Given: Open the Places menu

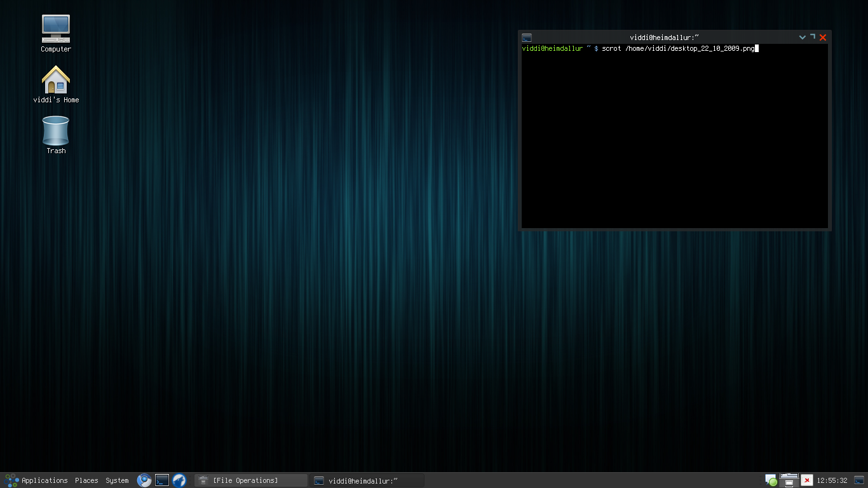Looking at the screenshot, I should 86,480.
